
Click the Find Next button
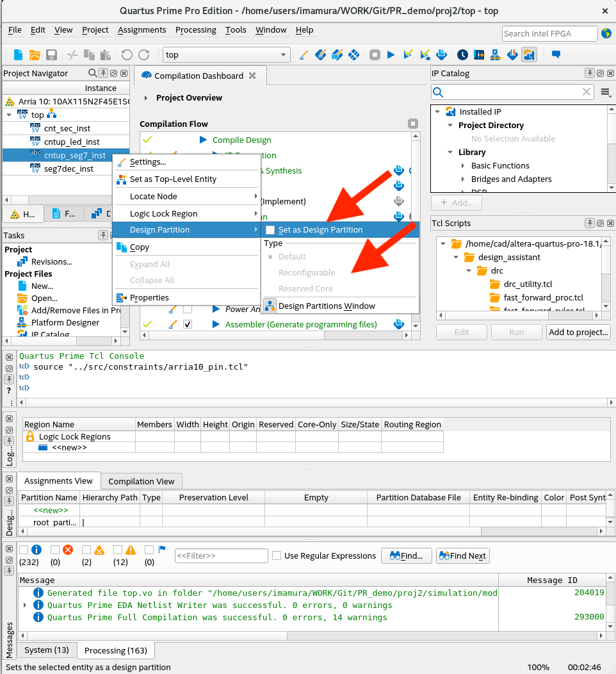[463, 555]
